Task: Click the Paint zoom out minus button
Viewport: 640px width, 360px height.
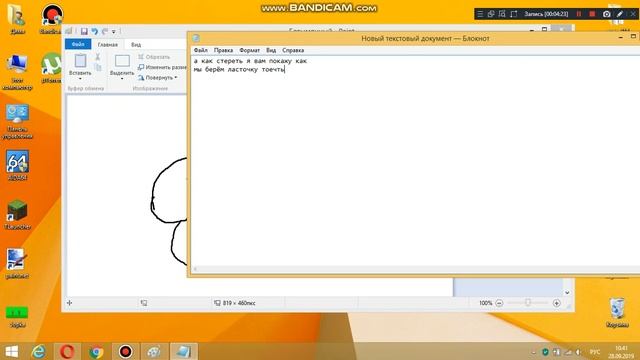Action: tap(499, 303)
